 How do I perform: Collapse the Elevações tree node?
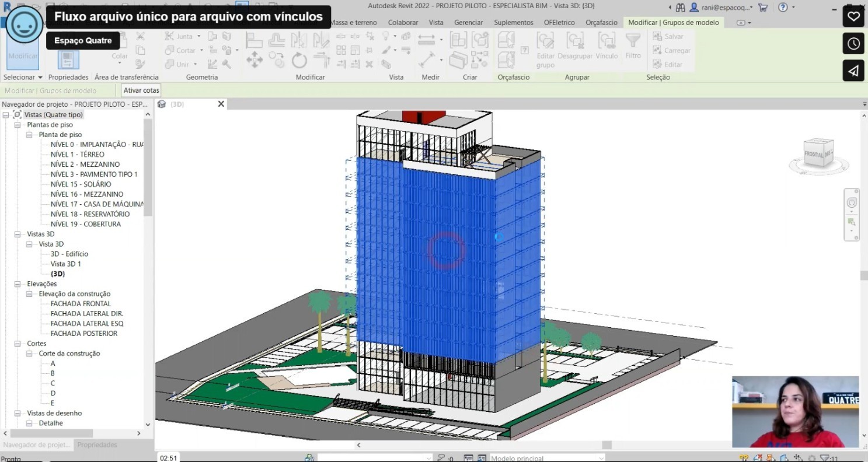18,284
